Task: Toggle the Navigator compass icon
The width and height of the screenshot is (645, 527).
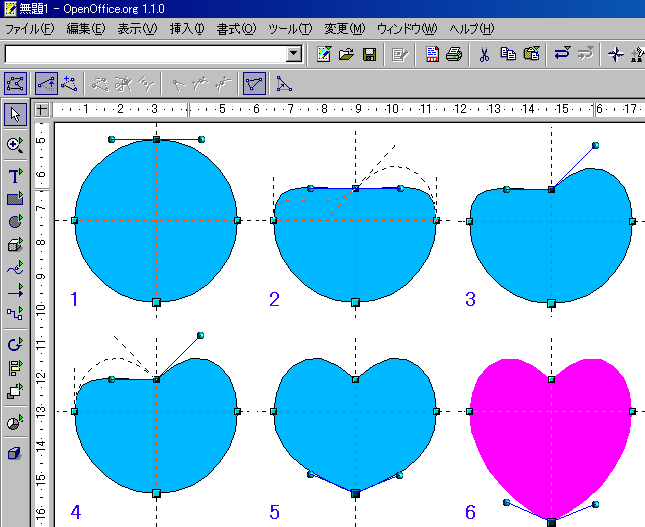Action: pyautogui.click(x=616, y=54)
